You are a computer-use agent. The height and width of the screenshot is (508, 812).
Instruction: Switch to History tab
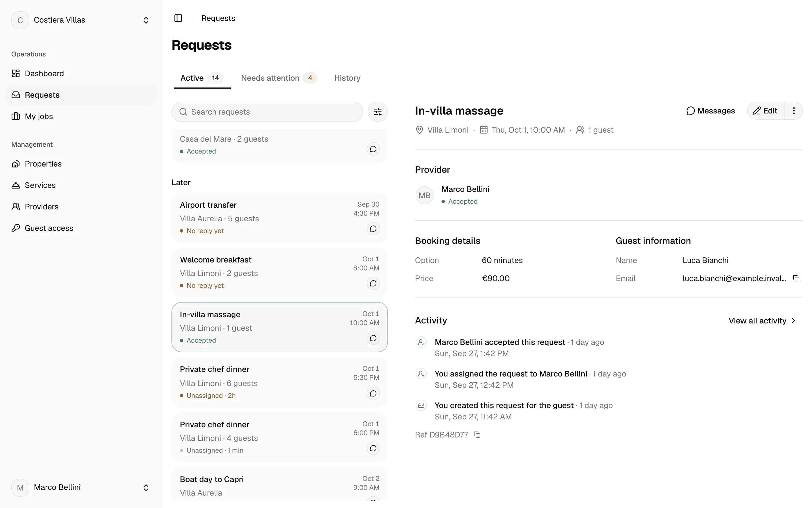coord(347,78)
